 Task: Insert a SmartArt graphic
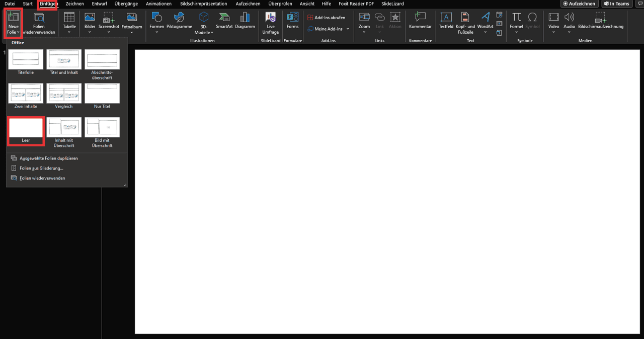click(x=224, y=18)
